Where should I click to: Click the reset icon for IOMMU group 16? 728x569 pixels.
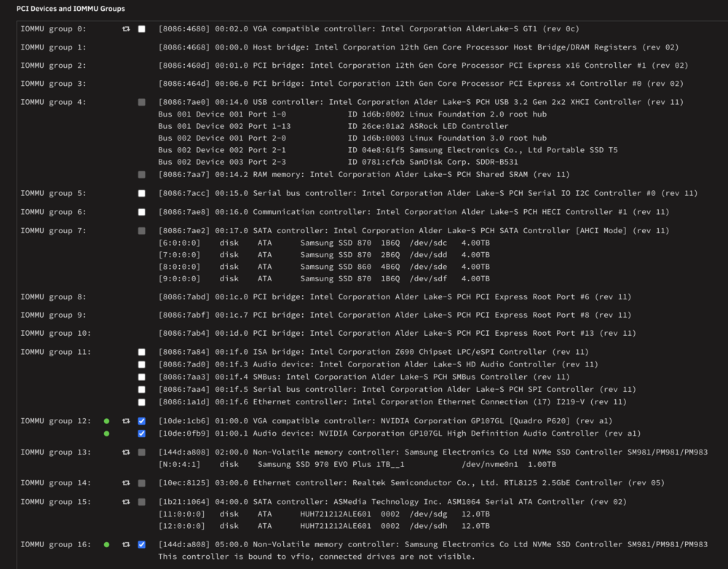coord(126,544)
